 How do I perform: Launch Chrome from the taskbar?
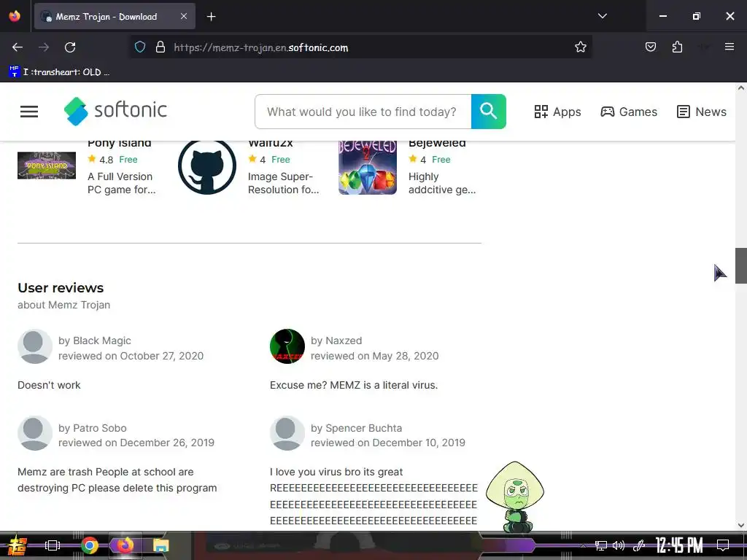pyautogui.click(x=89, y=545)
